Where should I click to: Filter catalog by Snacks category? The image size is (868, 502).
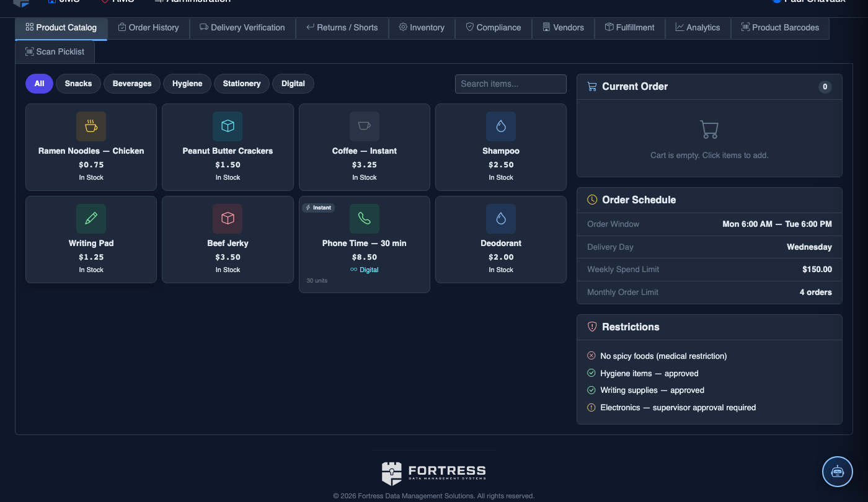point(78,84)
